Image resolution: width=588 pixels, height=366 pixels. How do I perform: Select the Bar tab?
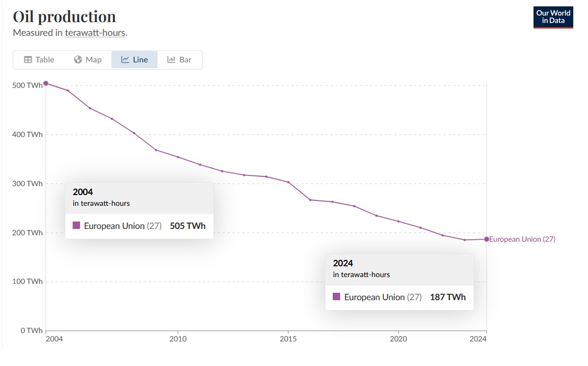[x=180, y=59]
